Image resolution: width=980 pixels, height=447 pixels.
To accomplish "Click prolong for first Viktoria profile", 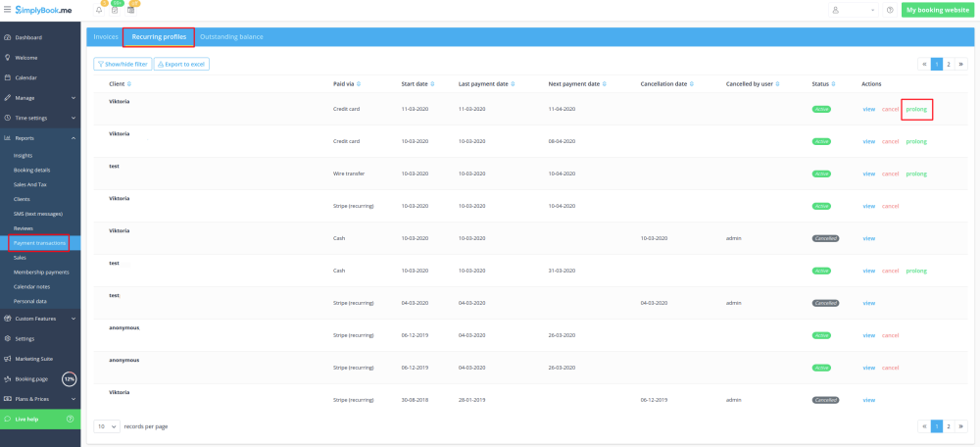I will click(x=916, y=109).
